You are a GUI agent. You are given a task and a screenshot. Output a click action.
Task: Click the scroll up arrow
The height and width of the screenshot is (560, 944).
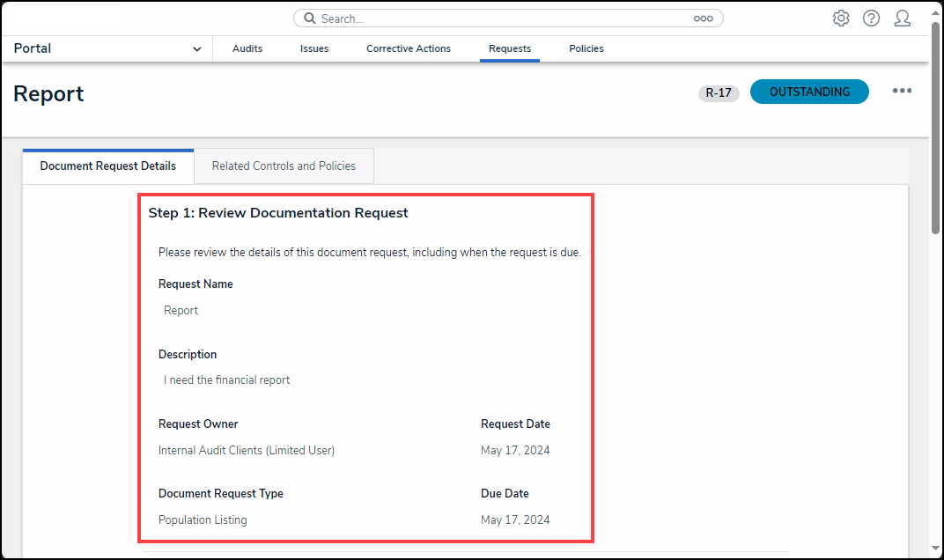click(935, 10)
